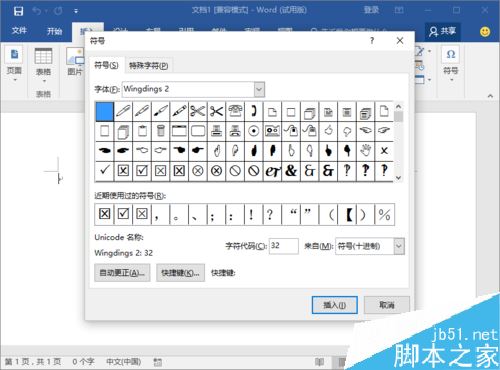Image resolution: width=500 pixels, height=370 pixels.
Task: Select the telephone symbol in grid
Action: coord(235,111)
